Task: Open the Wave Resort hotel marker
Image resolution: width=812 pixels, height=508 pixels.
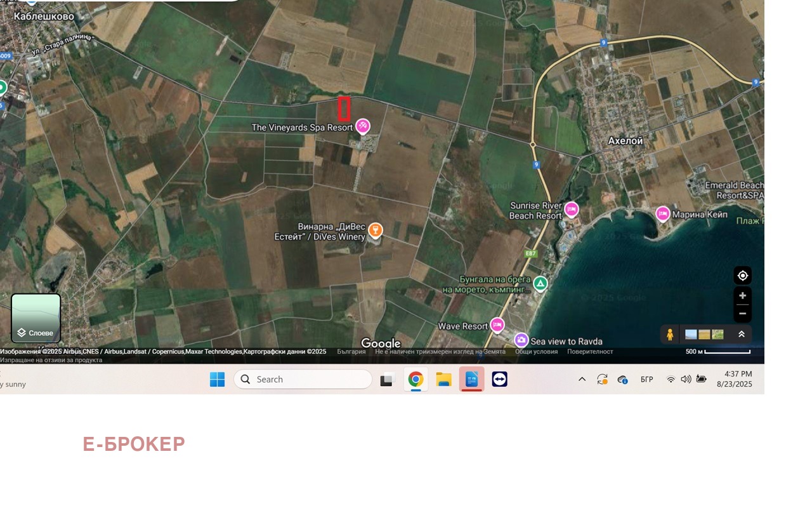Action: (497, 325)
